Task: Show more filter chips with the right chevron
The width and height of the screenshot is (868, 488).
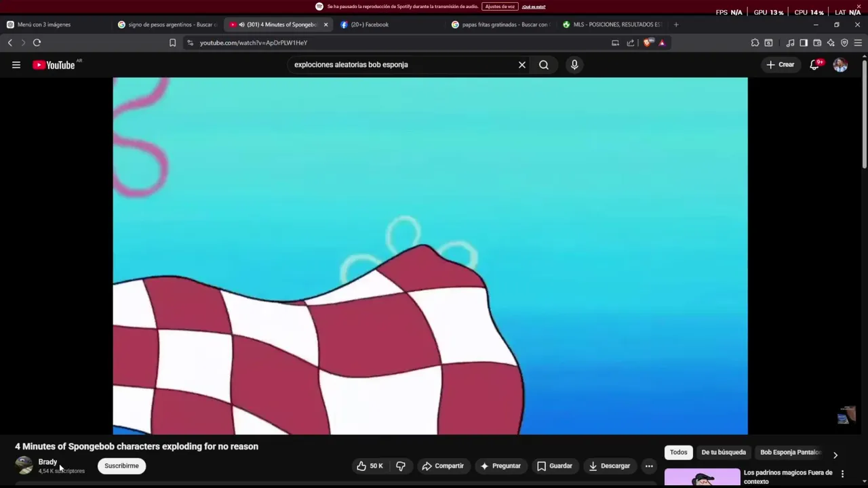Action: point(835,455)
